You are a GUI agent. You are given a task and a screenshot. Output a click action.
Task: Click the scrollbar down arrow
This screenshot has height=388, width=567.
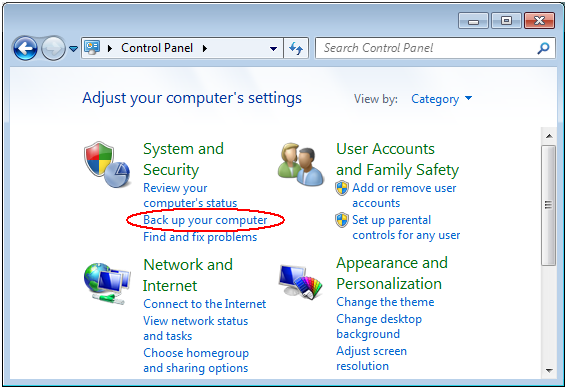[x=549, y=370]
